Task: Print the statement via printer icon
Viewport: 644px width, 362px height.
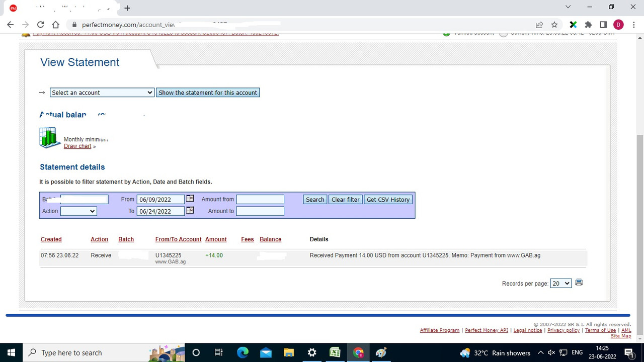Action: [579, 283]
